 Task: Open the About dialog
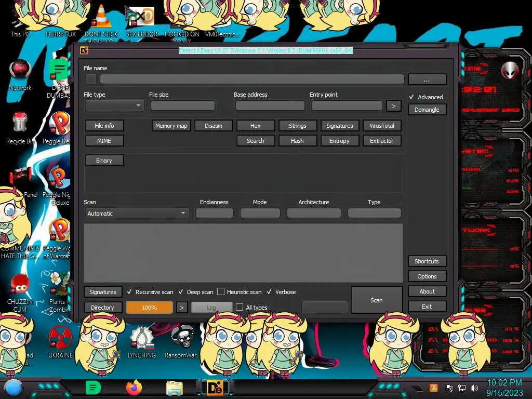[427, 291]
